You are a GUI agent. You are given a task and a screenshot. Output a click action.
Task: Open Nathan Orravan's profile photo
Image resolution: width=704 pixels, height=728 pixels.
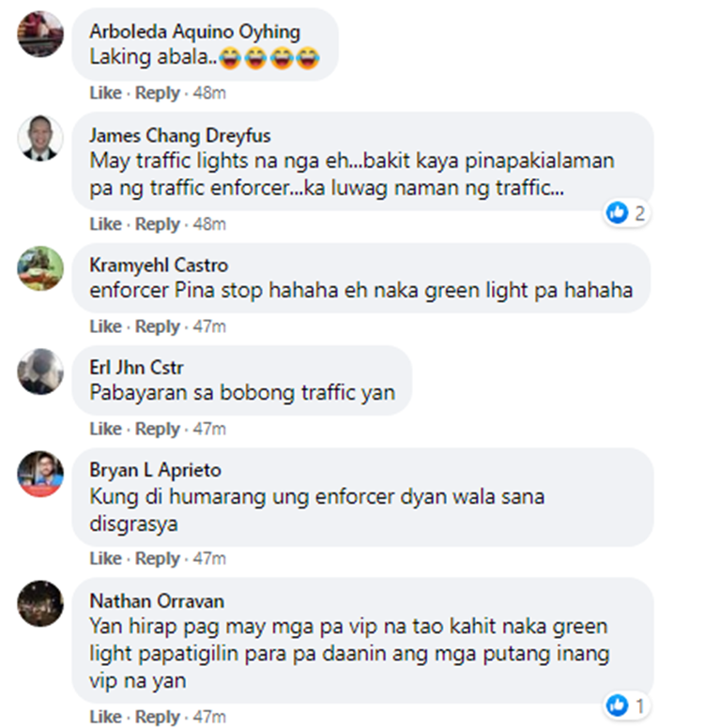coord(40,603)
